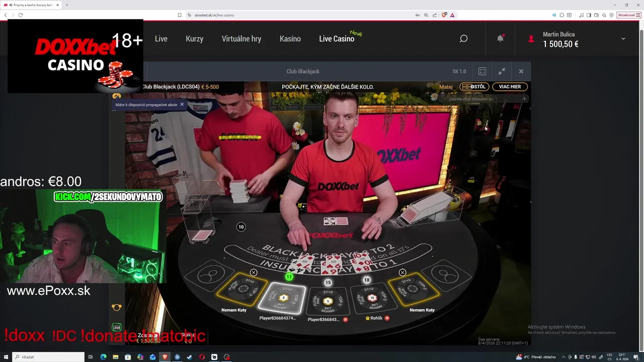Click the plus icon beside chat field
644x362 pixels.
point(524,99)
